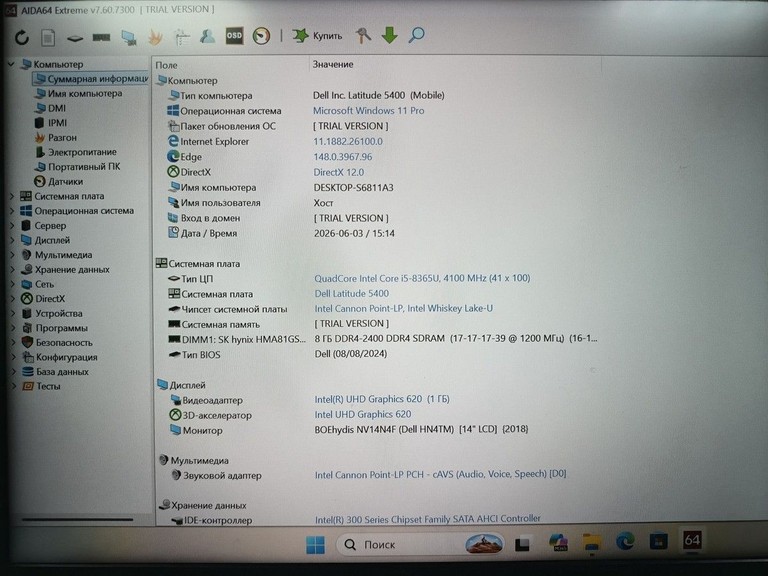Open the OSD panel toolbar icon
768x576 pixels.
pyautogui.click(x=234, y=36)
